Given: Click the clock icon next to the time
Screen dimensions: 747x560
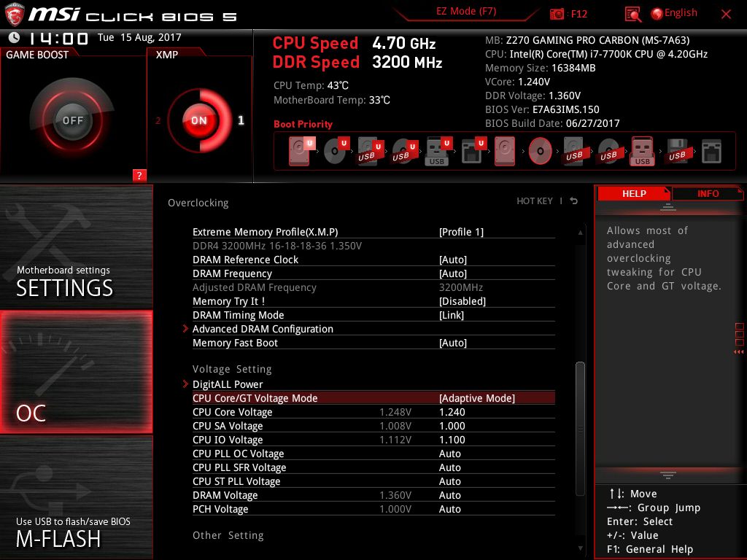Looking at the screenshot, I should tap(15, 37).
